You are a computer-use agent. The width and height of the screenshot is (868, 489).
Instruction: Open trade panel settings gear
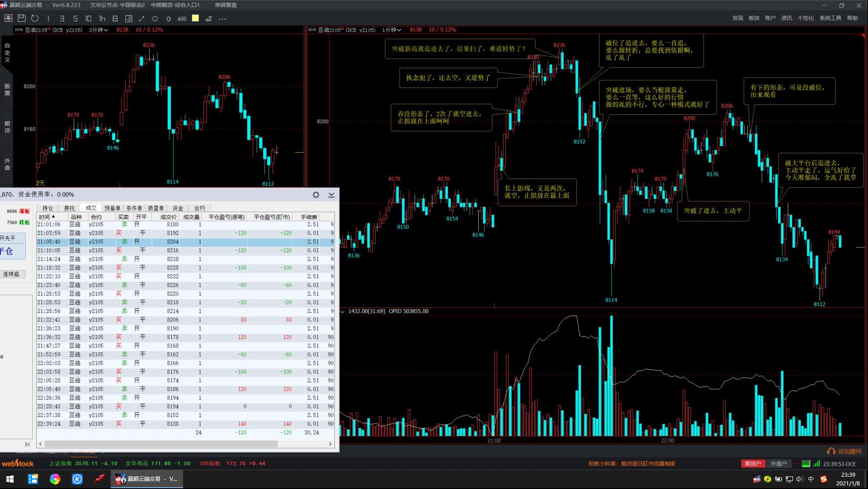(x=316, y=195)
